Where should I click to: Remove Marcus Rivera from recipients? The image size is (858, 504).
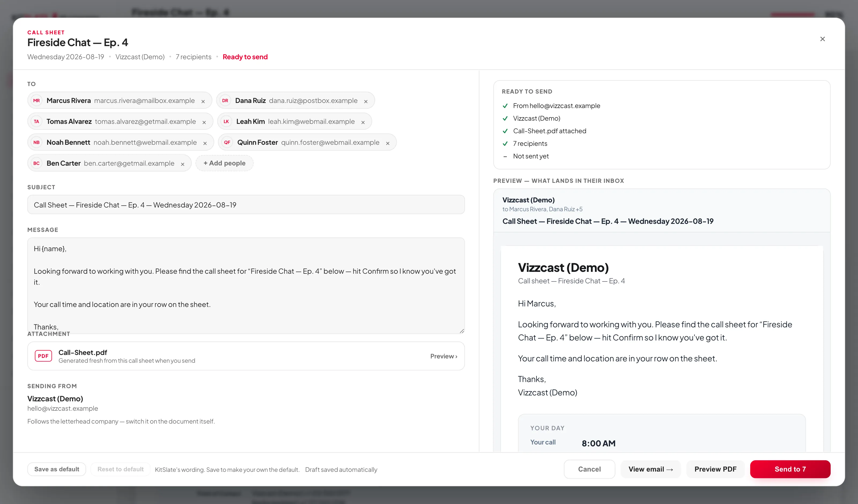click(203, 102)
